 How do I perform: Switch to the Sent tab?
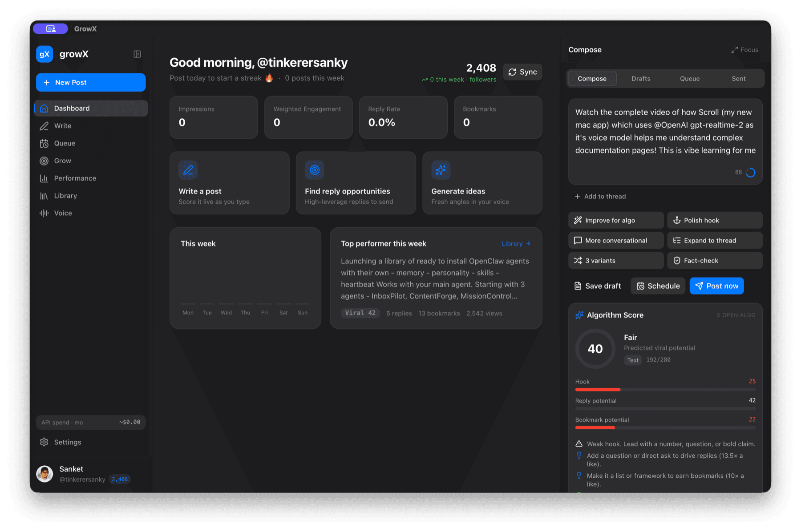(x=739, y=79)
